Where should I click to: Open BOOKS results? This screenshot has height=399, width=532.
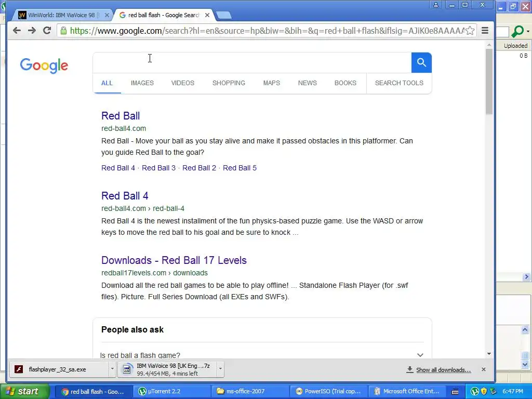pos(345,83)
